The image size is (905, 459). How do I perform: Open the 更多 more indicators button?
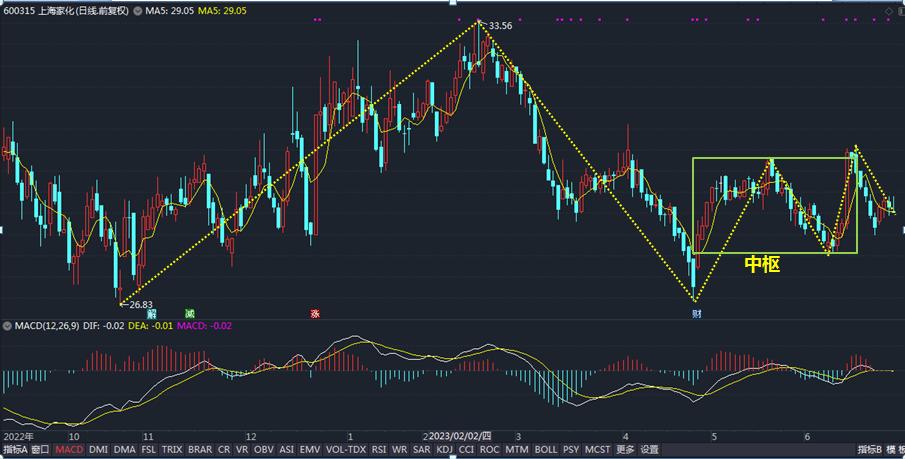pyautogui.click(x=624, y=449)
